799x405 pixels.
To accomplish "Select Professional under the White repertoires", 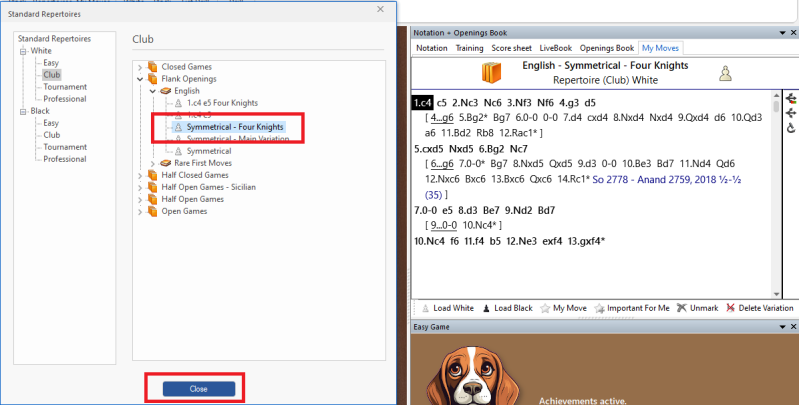I will coord(65,99).
